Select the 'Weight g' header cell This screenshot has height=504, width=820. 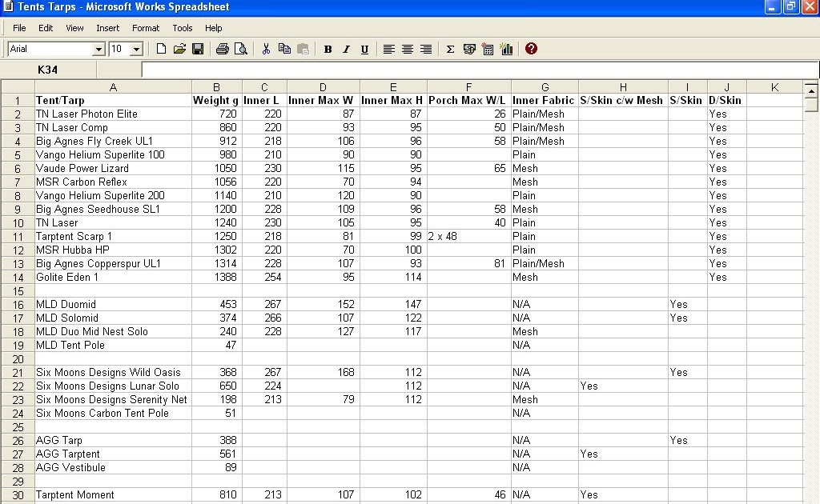216,100
